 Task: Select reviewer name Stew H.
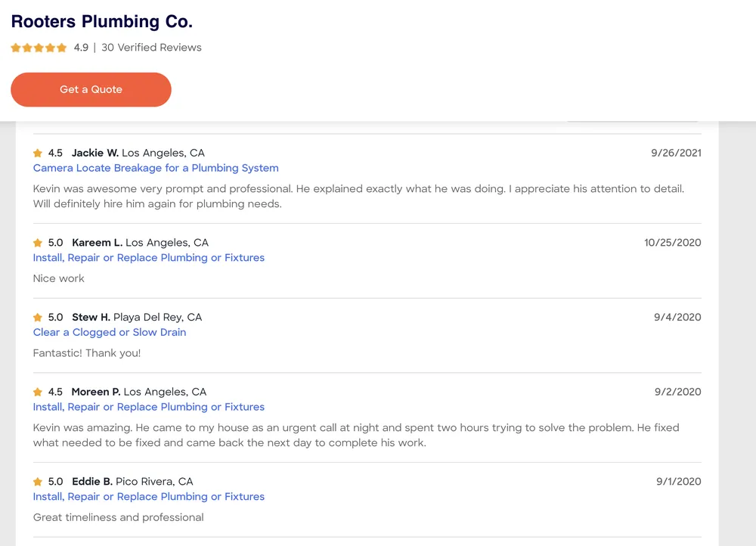91,317
